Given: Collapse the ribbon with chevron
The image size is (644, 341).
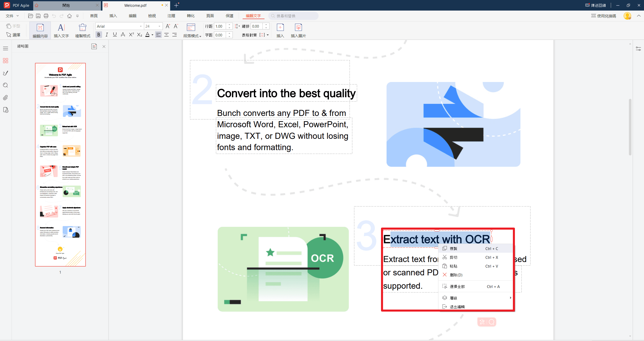Looking at the screenshot, I should 639,16.
